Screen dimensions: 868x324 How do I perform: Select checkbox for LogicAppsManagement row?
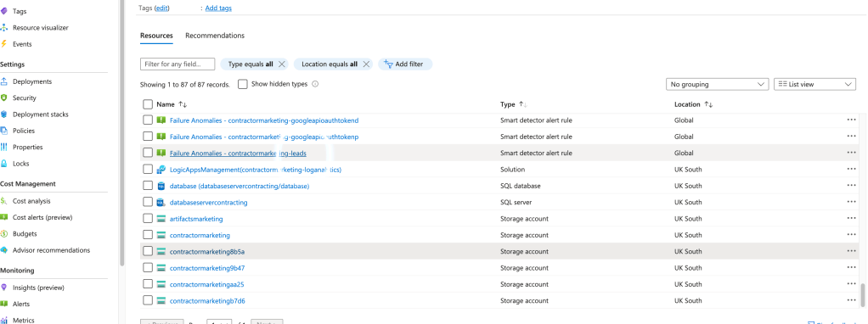(147, 169)
